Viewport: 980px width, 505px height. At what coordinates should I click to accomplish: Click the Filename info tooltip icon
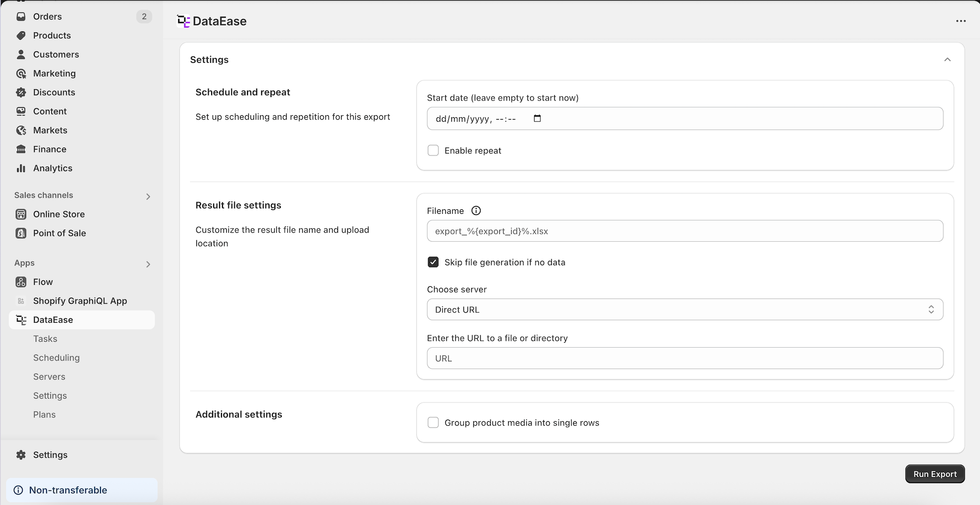(x=476, y=211)
